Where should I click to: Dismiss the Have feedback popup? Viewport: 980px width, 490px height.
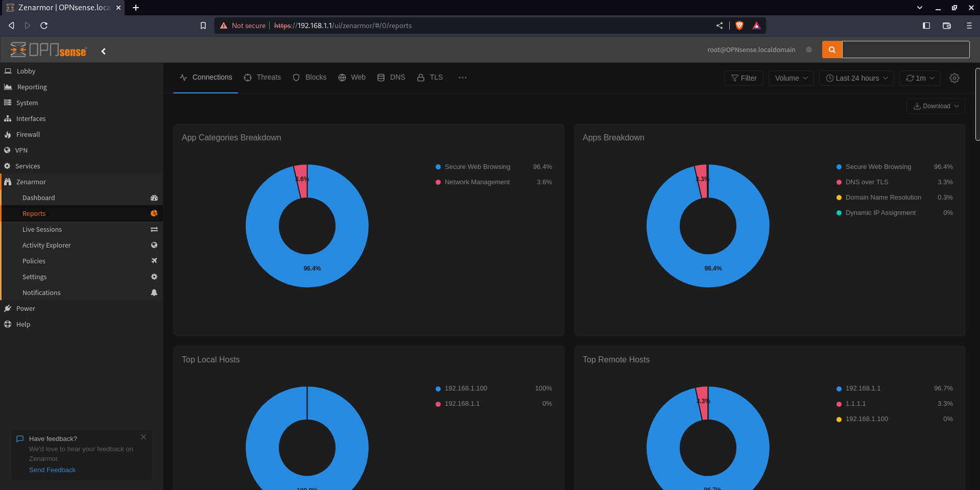click(x=144, y=437)
